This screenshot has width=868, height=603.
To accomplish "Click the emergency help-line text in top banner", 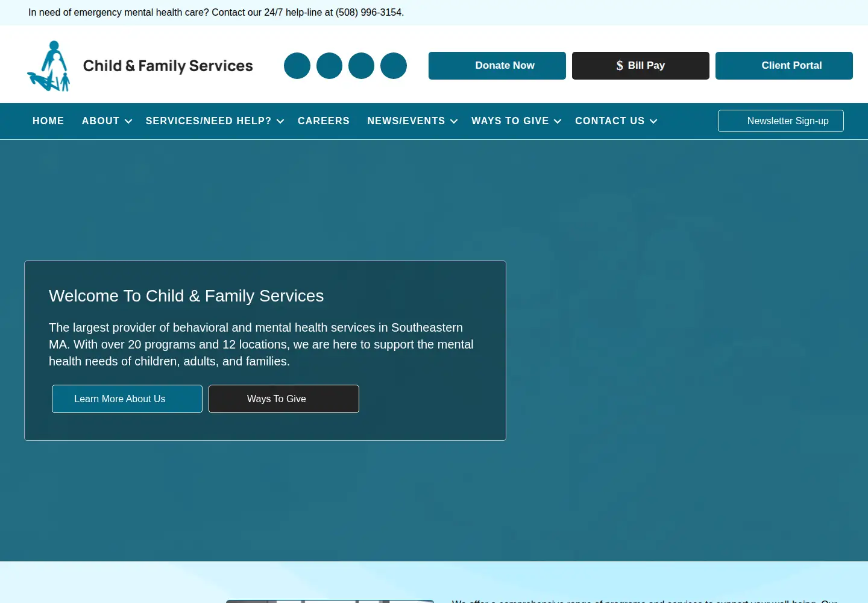I will pos(216,13).
